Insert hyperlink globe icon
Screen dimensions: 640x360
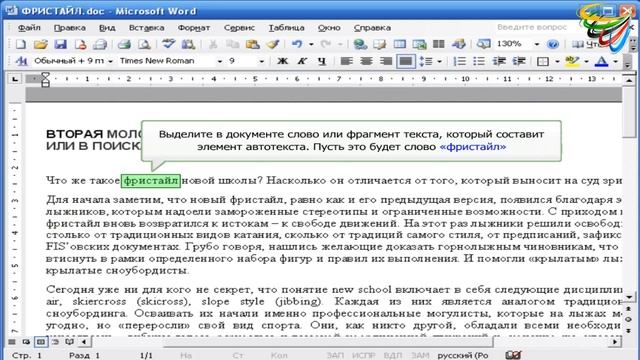point(360,44)
